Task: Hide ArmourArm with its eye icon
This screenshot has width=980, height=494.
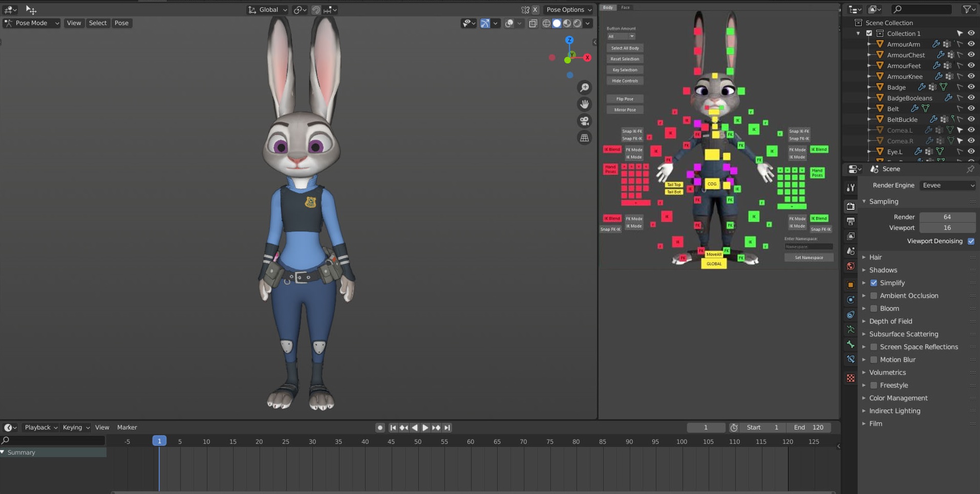Action: click(x=971, y=44)
